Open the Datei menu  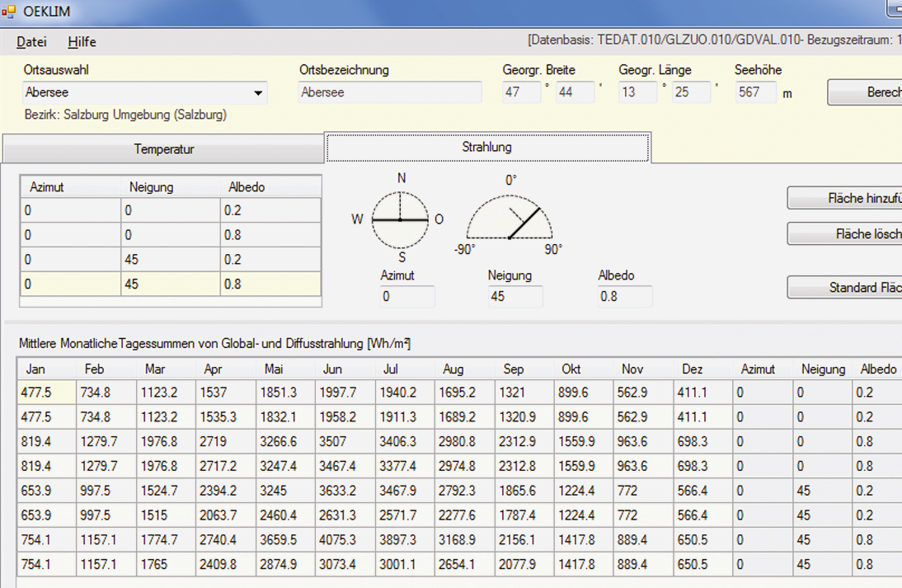[31, 41]
